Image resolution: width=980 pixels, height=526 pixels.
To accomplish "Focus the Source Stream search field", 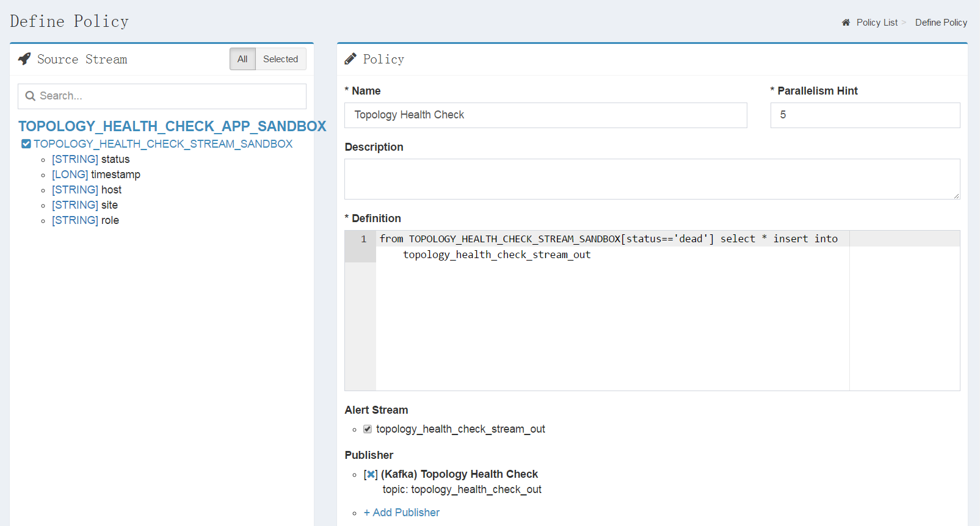I will 170,96.
